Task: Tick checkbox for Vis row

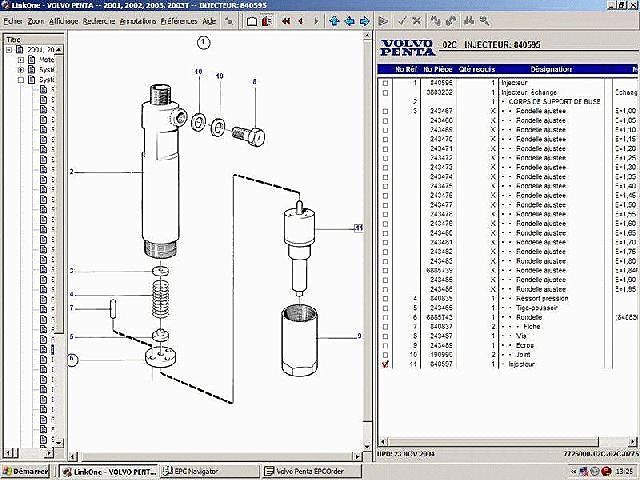Action: (385, 336)
